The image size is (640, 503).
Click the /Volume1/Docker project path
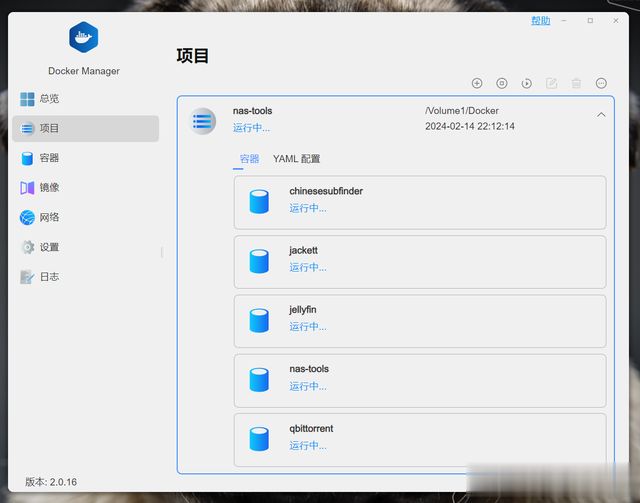tap(462, 111)
